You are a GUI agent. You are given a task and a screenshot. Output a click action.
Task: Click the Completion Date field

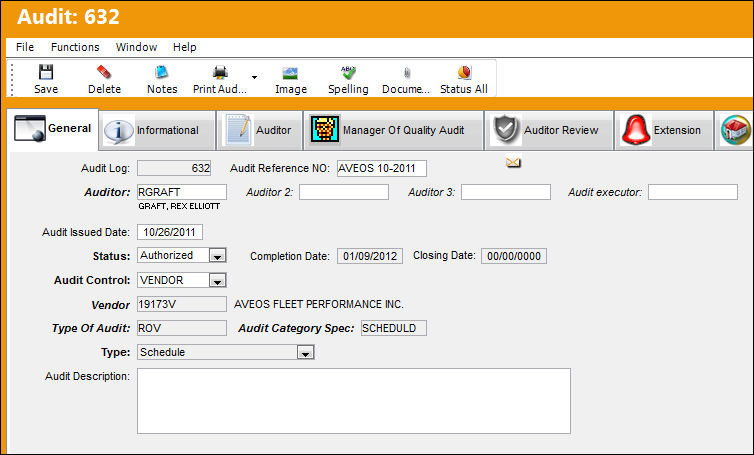point(370,256)
